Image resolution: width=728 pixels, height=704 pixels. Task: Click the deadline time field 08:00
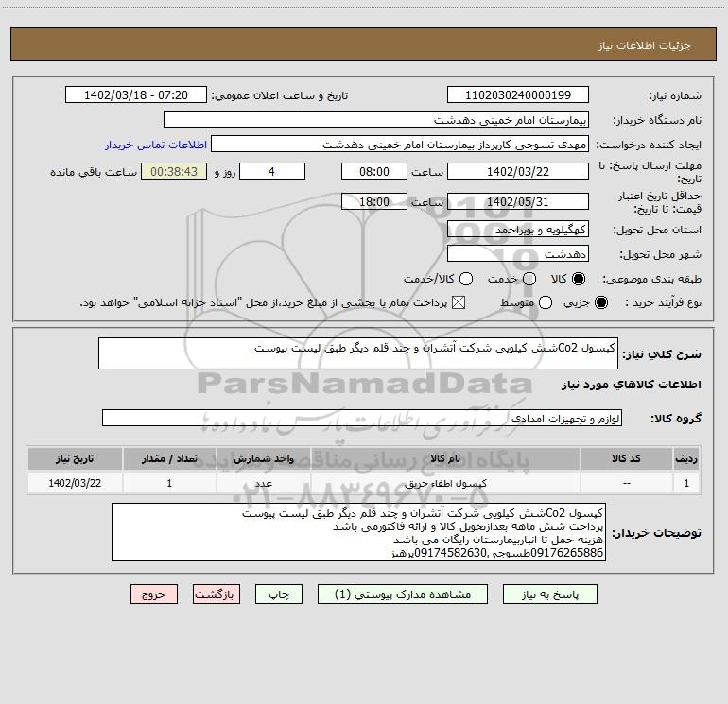point(374,171)
